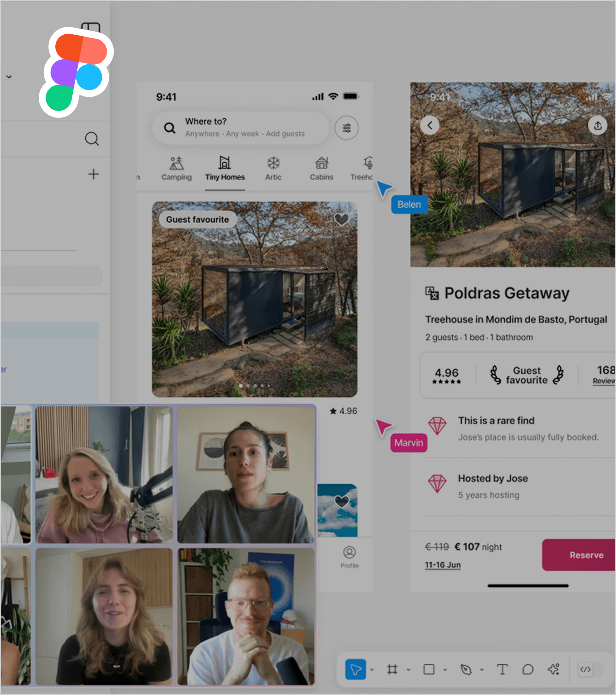Screen dimensions: 616x695
Task: Click the share icon on Poldras listing
Action: pyautogui.click(x=598, y=125)
